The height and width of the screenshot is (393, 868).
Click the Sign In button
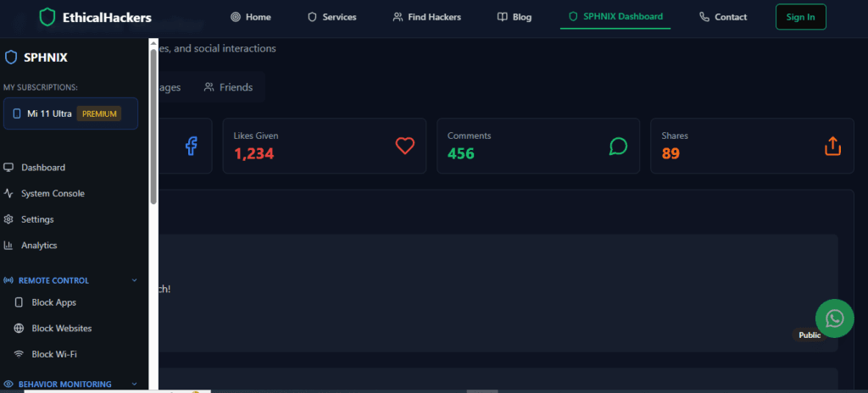click(x=800, y=17)
